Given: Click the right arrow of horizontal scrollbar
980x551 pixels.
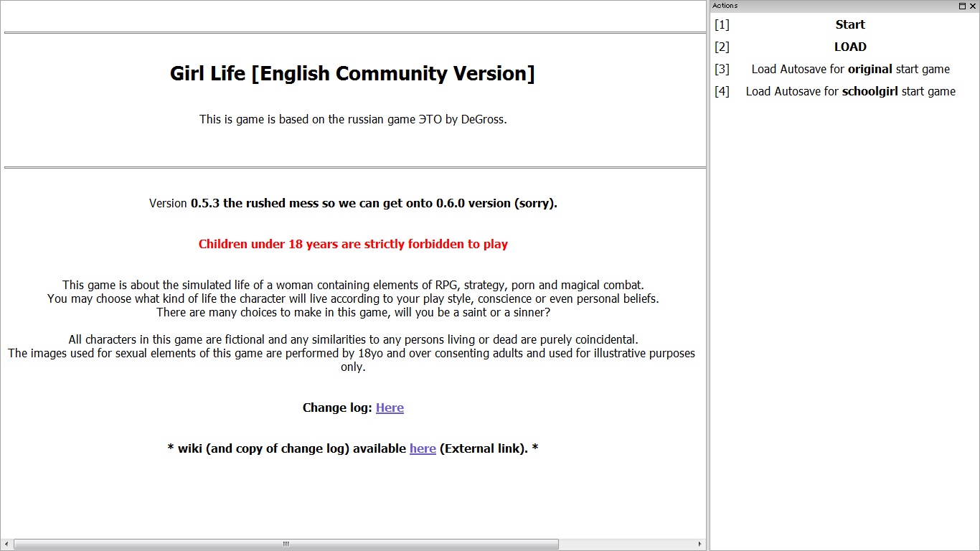Looking at the screenshot, I should (701, 544).
